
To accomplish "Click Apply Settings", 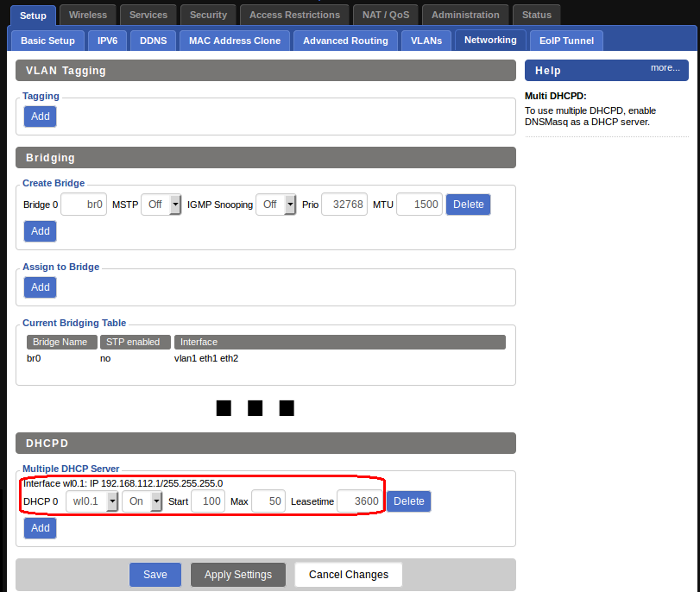I will point(238,575).
